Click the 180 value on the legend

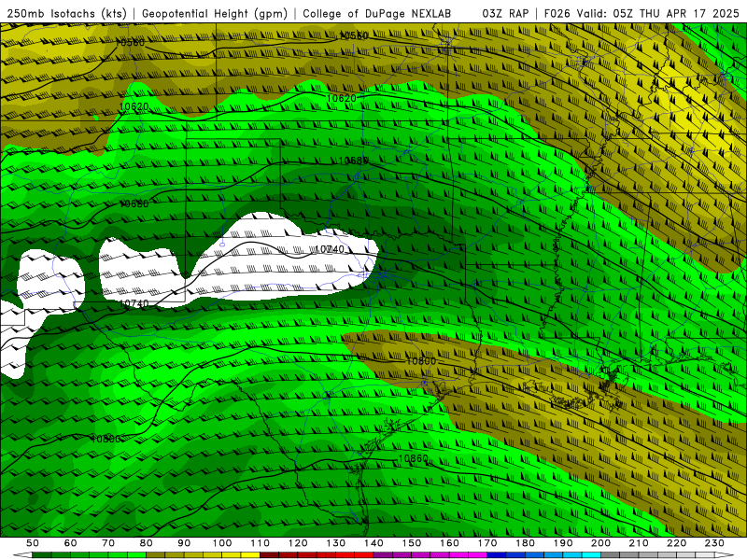point(525,543)
